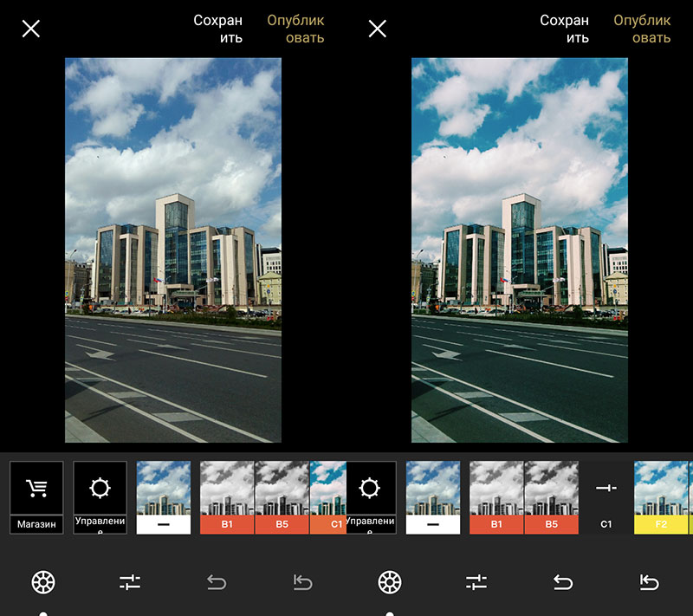Apply B5 filter in the right screen

(552, 497)
